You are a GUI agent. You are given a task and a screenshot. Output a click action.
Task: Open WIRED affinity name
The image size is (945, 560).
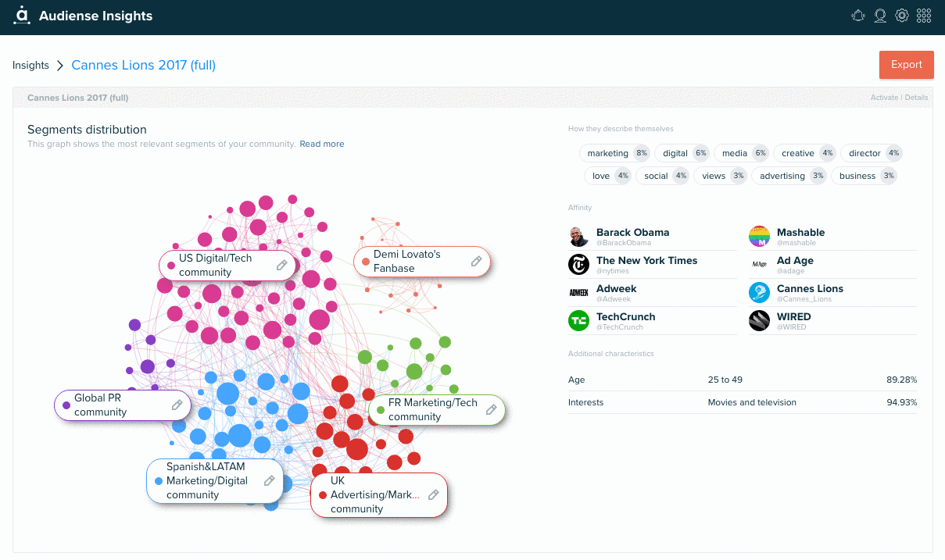(794, 317)
